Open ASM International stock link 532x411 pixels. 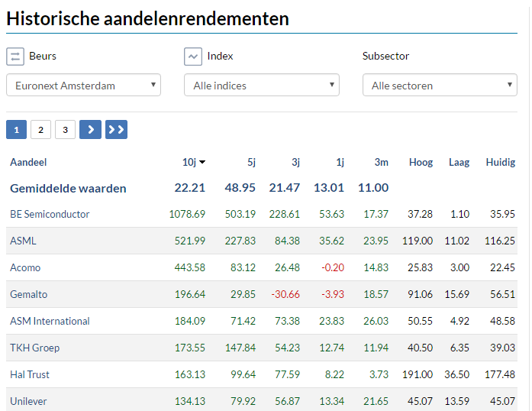tap(50, 321)
